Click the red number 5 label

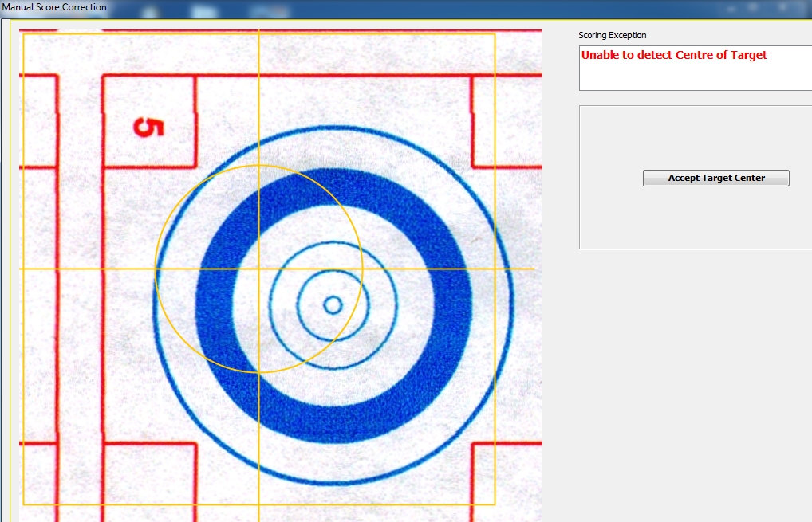tap(148, 127)
